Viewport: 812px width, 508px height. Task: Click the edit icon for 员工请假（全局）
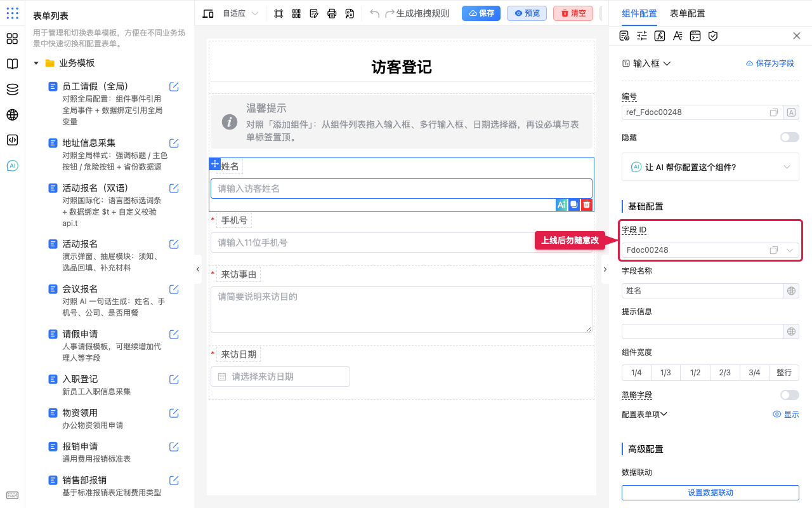click(x=174, y=87)
